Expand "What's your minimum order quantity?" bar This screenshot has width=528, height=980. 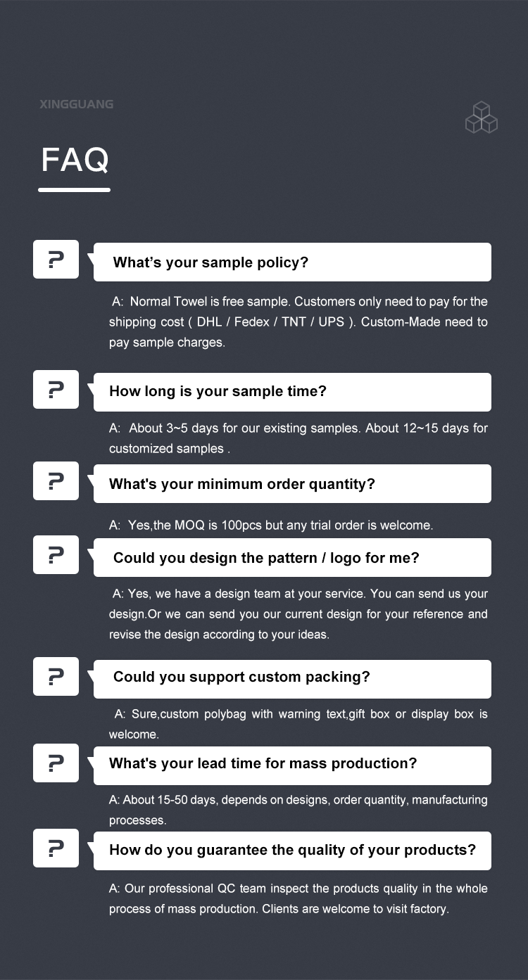(292, 484)
